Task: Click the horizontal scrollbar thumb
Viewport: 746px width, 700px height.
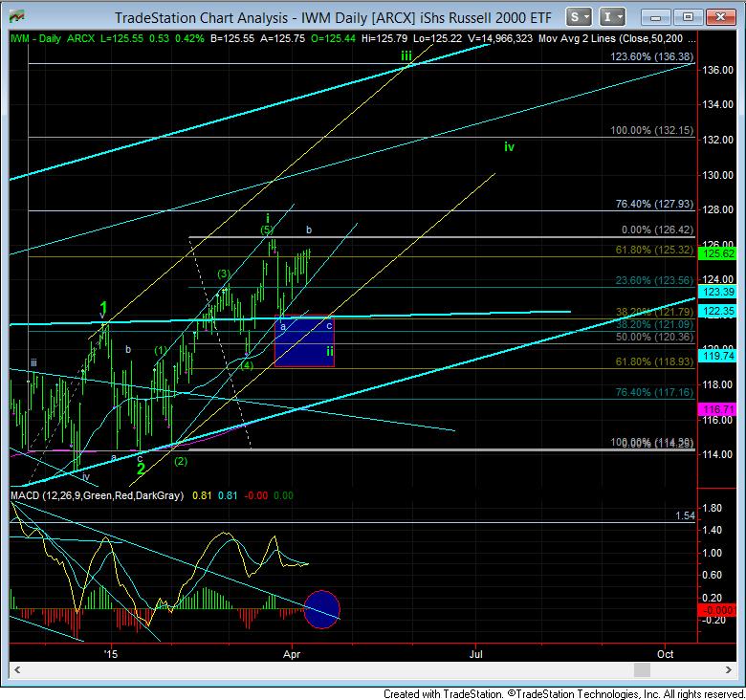Action: 643,670
